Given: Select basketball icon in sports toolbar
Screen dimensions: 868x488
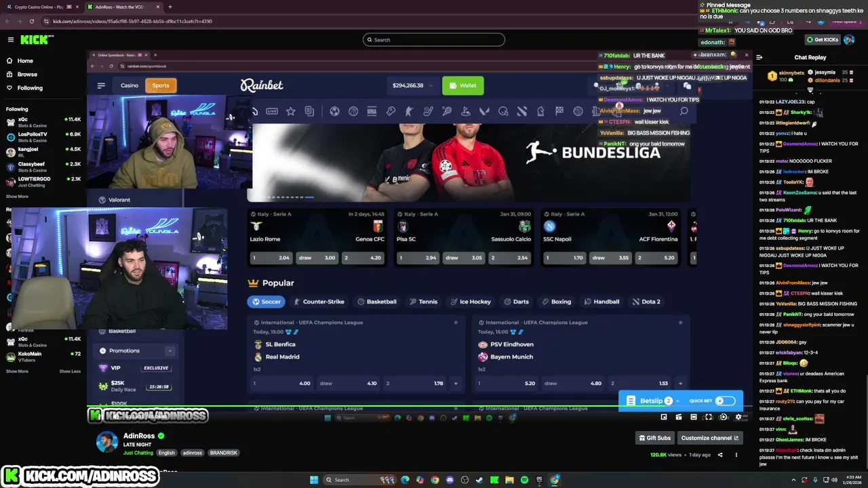Looking at the screenshot, I should [353, 111].
